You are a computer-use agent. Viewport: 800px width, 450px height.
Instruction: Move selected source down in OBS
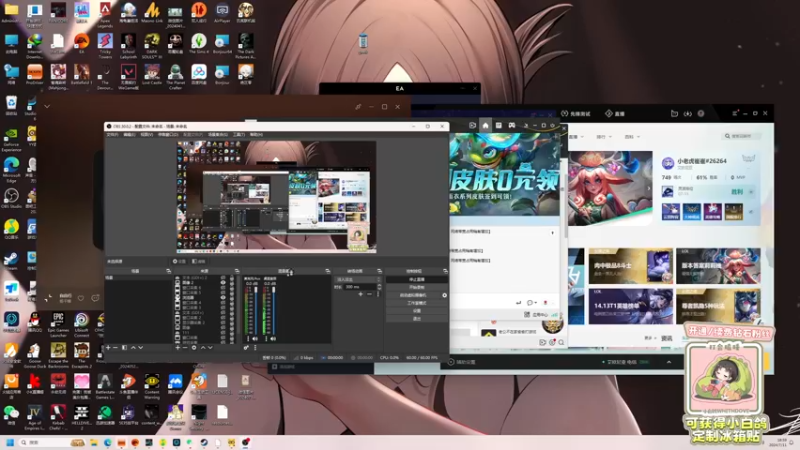pos(210,347)
